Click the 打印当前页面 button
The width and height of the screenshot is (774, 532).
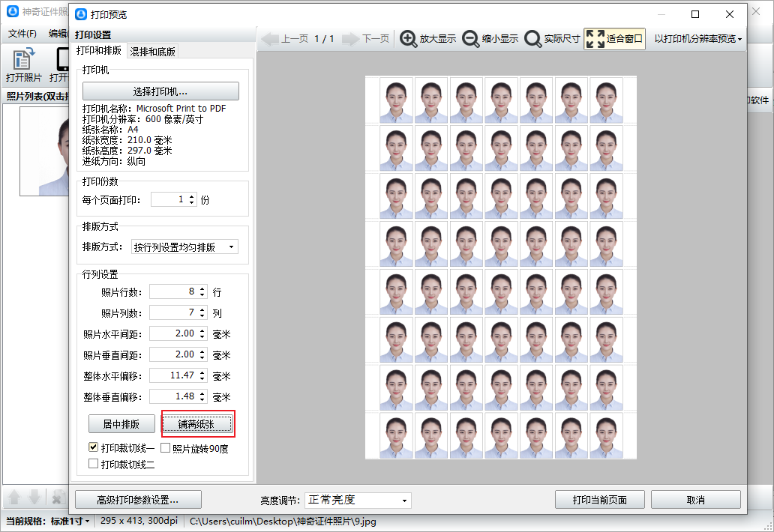coord(599,500)
